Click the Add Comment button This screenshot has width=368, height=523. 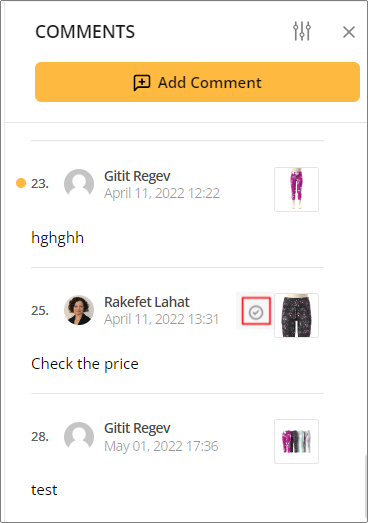[x=197, y=82]
